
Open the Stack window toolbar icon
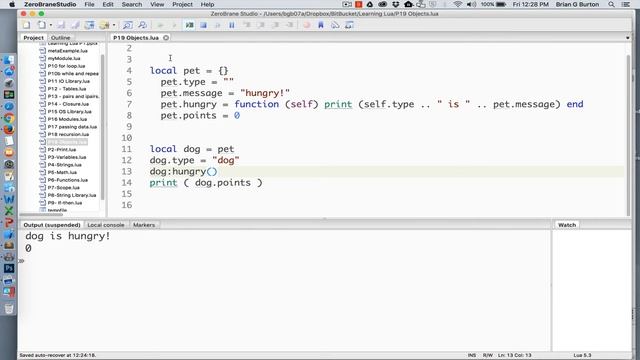[x=335, y=25]
